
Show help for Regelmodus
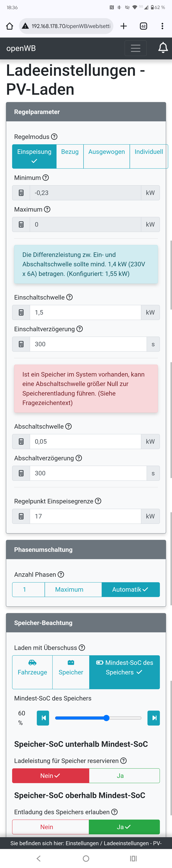(x=54, y=137)
